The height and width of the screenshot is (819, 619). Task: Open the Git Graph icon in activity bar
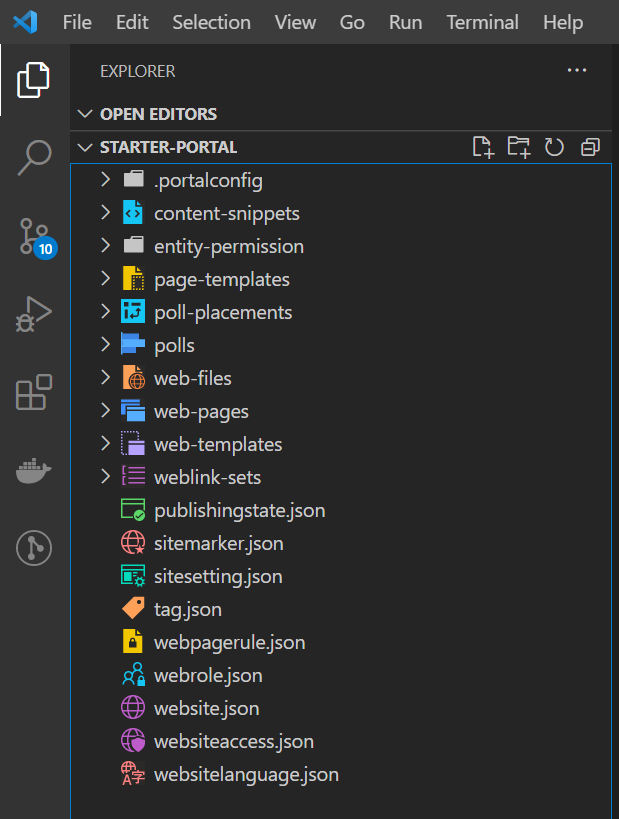click(34, 548)
